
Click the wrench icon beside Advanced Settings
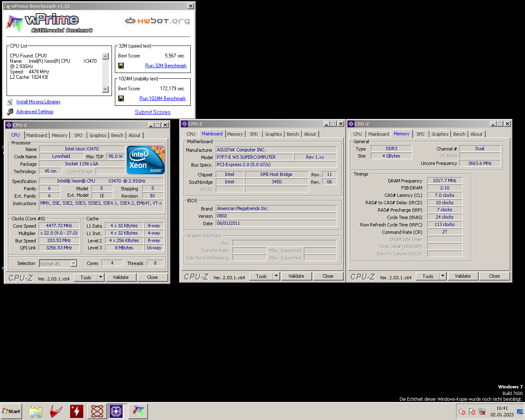(10, 112)
